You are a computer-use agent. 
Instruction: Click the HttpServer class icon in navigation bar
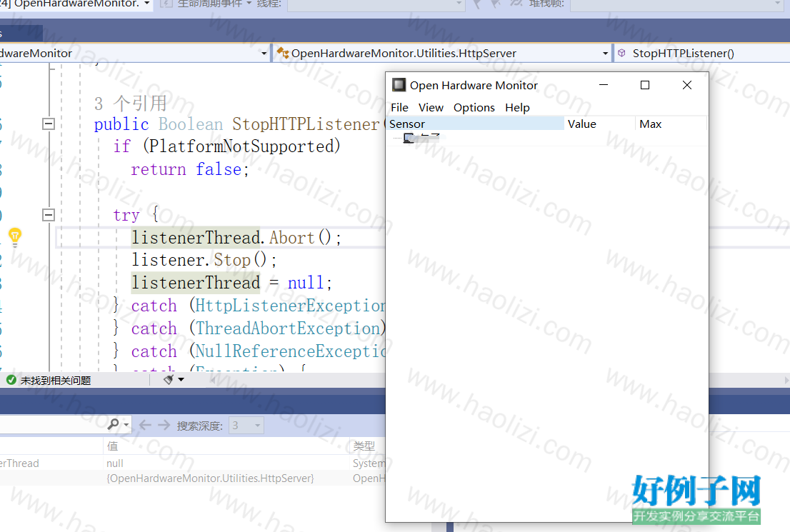(x=283, y=53)
